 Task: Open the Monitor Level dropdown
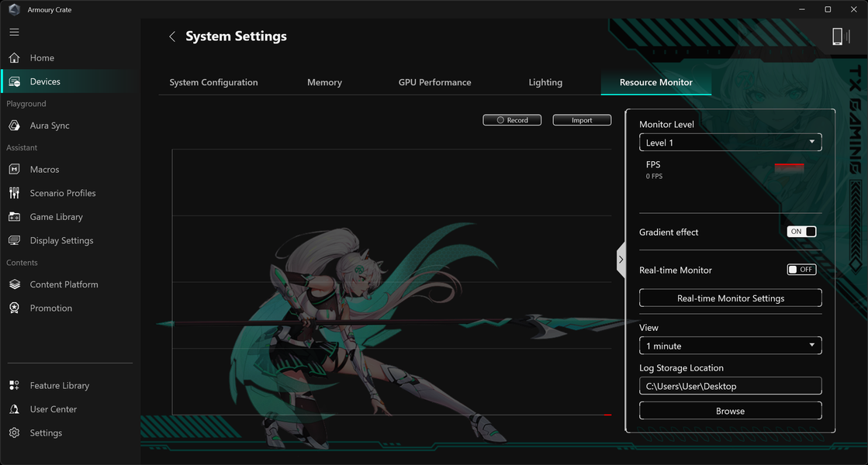pos(730,142)
